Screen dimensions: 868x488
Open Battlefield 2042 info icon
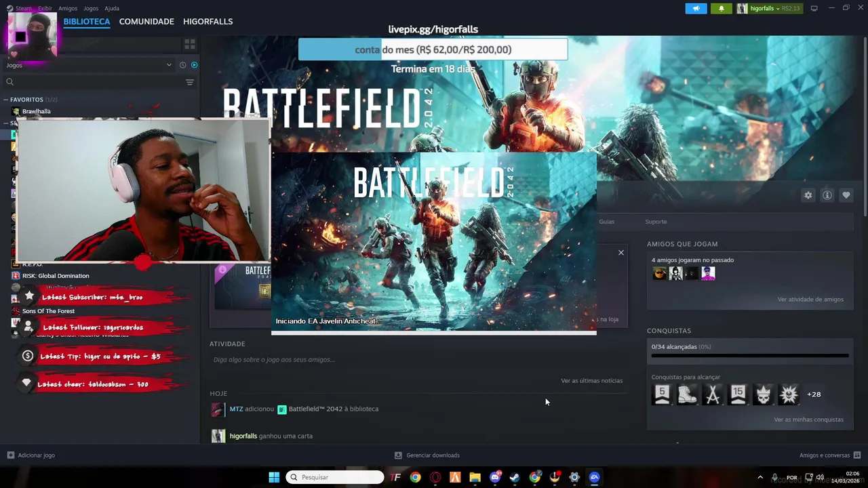tap(827, 195)
